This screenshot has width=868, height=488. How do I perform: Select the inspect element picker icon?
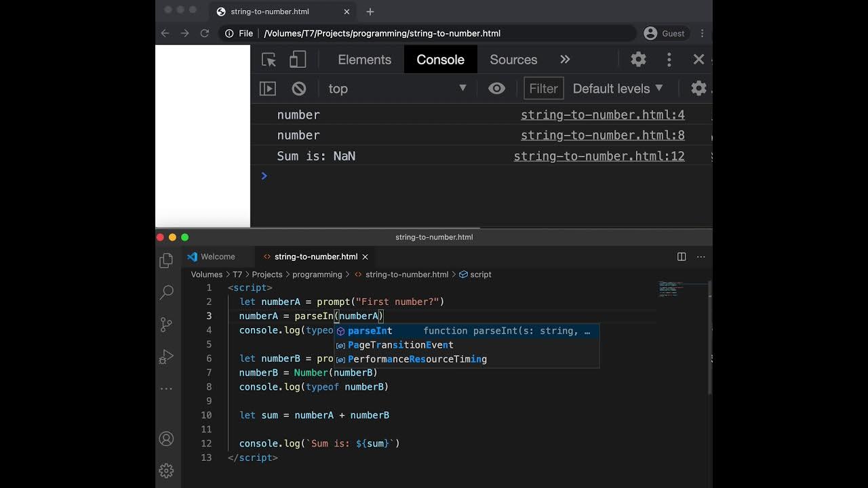269,60
